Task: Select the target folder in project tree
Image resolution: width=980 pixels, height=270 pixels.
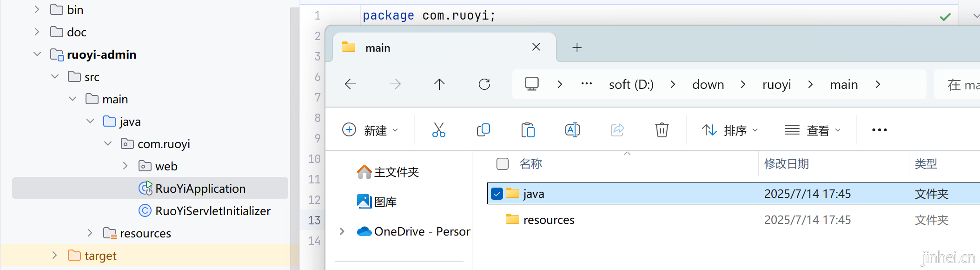Action: [x=100, y=256]
